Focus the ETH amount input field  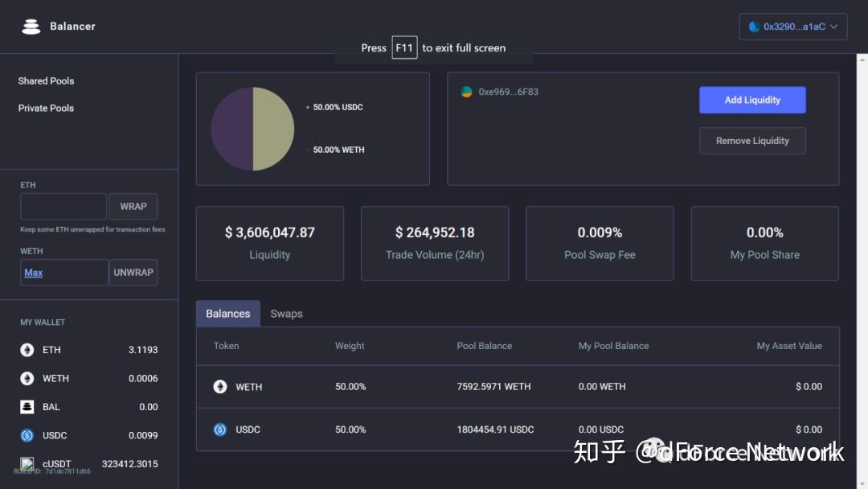[x=63, y=207]
